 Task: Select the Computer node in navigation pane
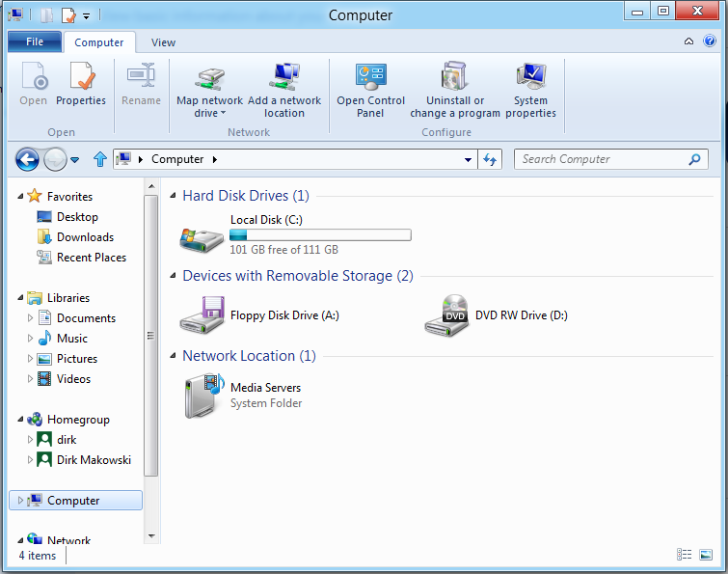coord(75,500)
